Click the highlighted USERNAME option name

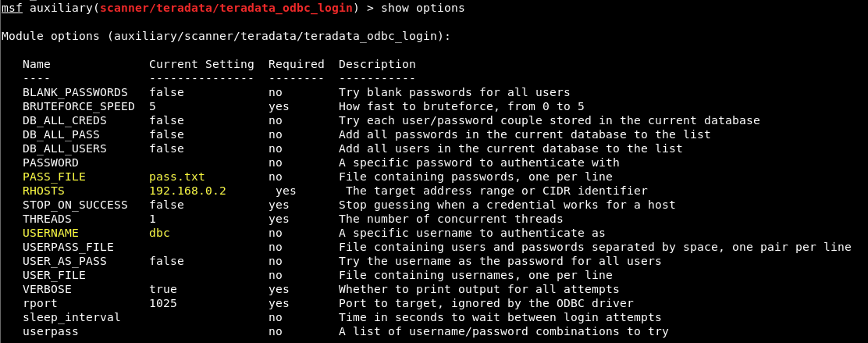51,233
